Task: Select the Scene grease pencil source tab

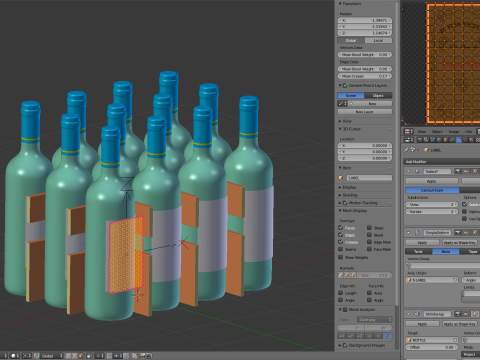Action: click(351, 96)
